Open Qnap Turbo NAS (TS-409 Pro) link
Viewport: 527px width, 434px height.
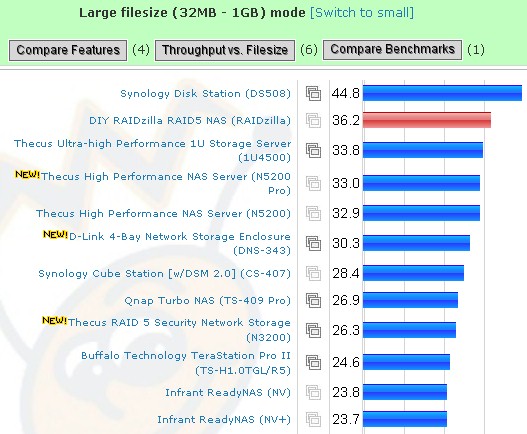click(x=207, y=301)
